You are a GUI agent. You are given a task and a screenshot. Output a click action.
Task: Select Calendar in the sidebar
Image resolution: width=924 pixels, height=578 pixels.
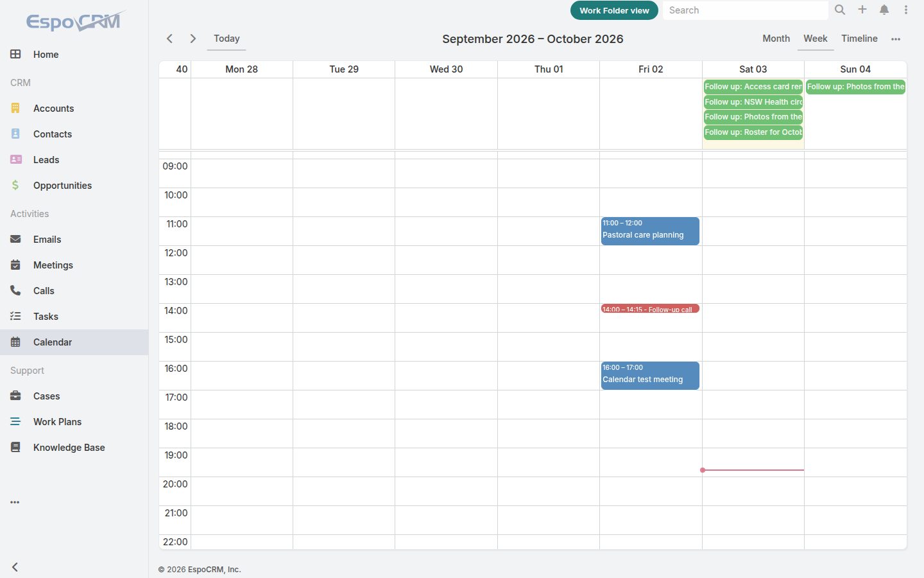[74, 342]
